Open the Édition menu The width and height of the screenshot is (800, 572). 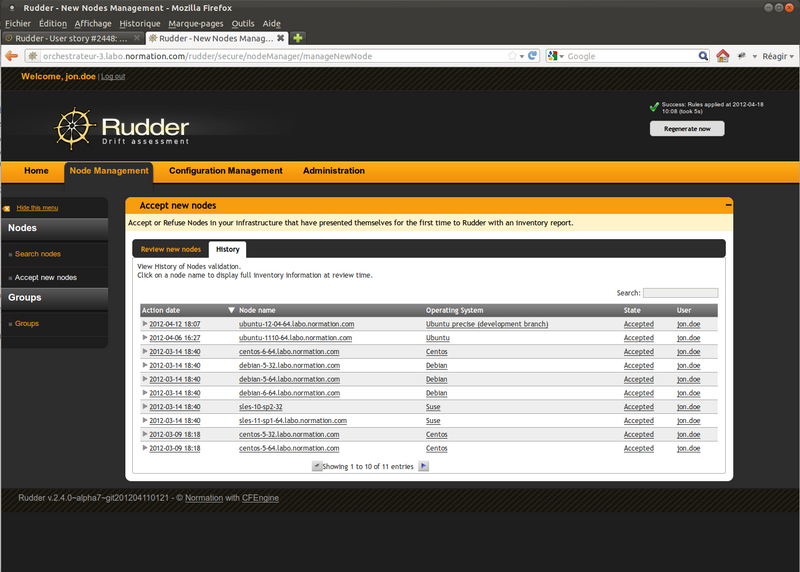[x=53, y=23]
